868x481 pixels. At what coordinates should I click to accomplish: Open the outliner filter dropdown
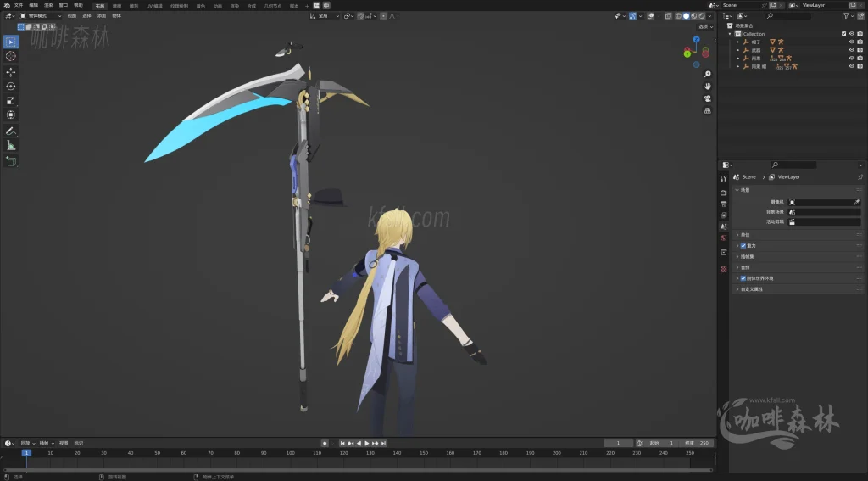tap(849, 16)
